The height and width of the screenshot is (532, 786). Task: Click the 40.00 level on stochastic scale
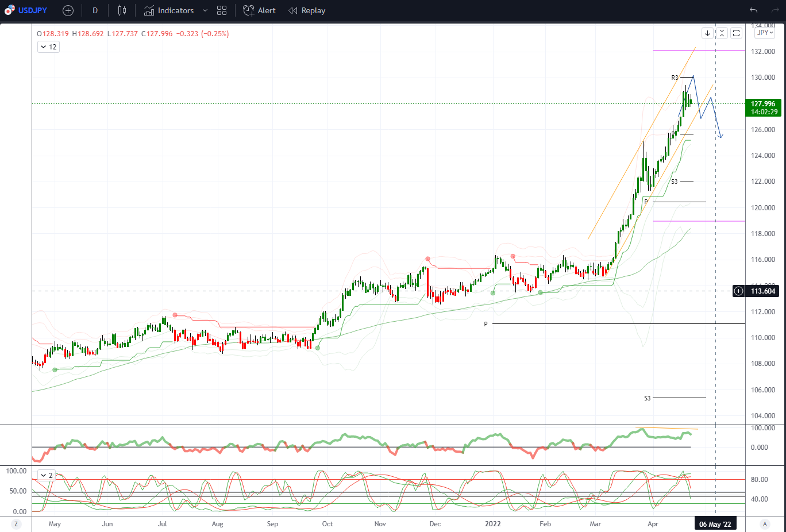(x=759, y=499)
